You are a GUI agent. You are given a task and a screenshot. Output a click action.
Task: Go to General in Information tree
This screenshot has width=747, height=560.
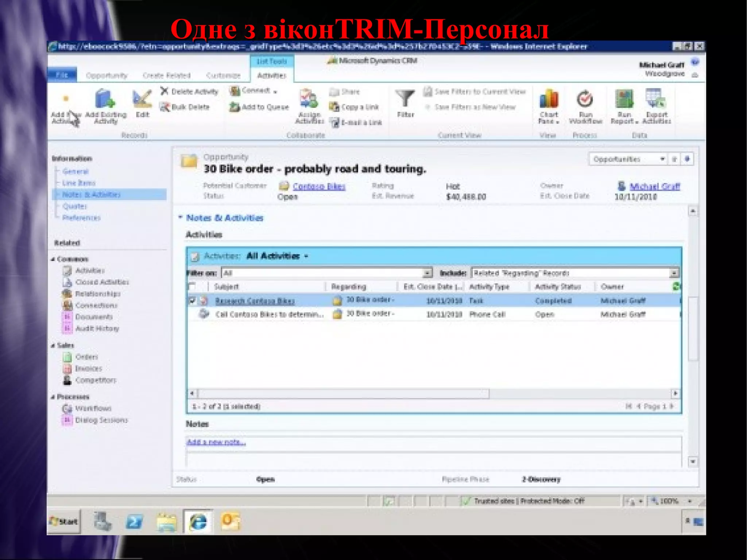click(76, 171)
